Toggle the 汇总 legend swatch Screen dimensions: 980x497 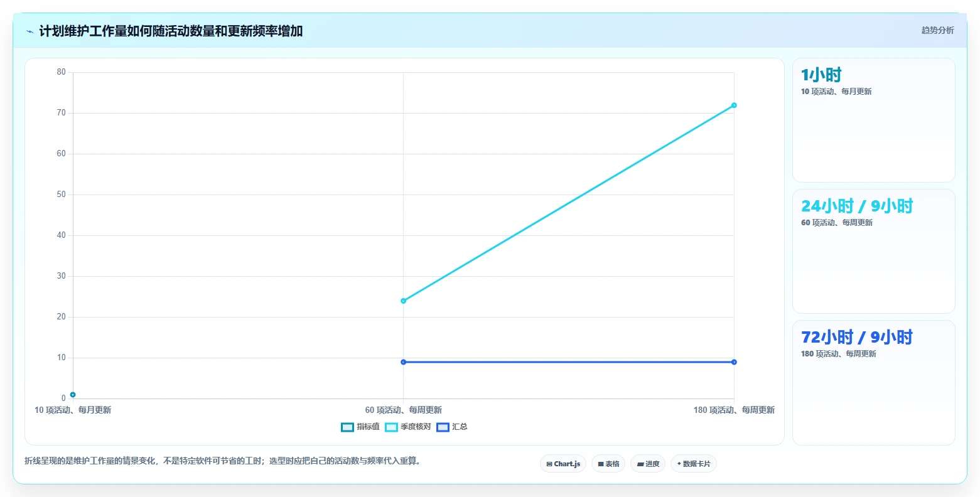tap(443, 427)
